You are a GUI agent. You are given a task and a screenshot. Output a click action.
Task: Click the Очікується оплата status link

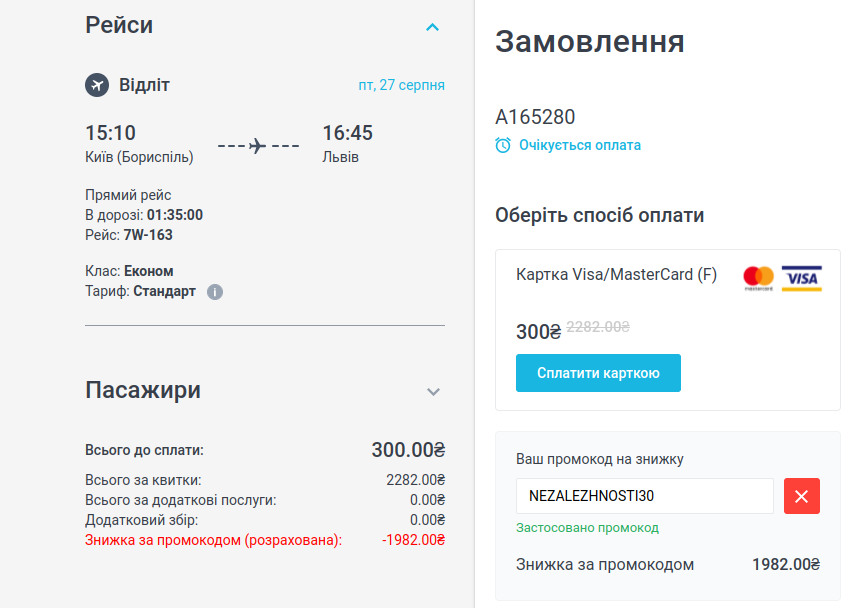(x=580, y=145)
